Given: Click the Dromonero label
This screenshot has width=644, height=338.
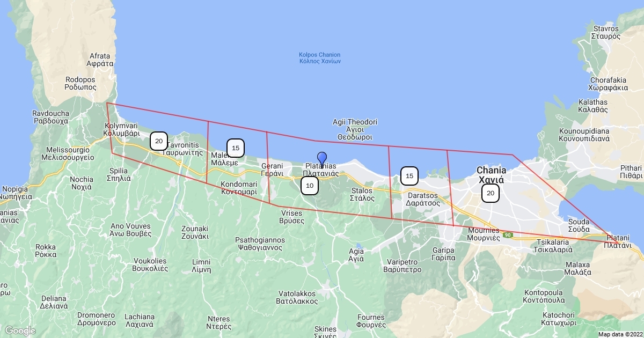Looking at the screenshot, I should pos(97,319).
